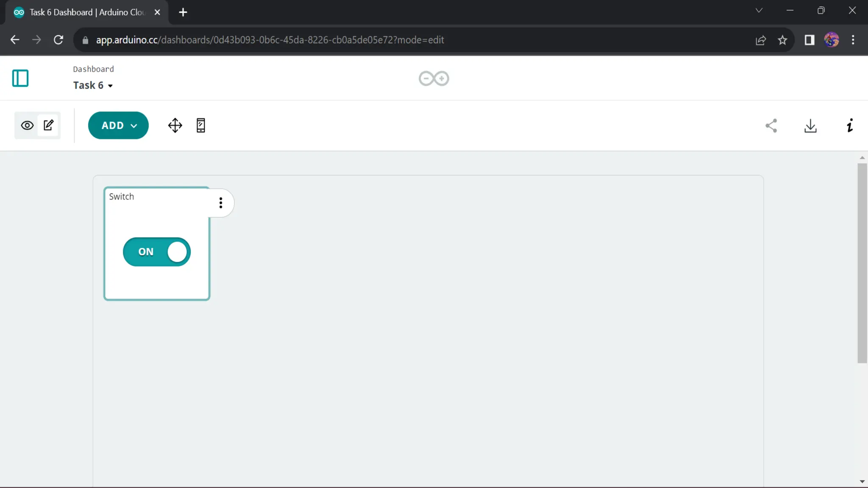Switch to view mode eye icon

[27, 125]
